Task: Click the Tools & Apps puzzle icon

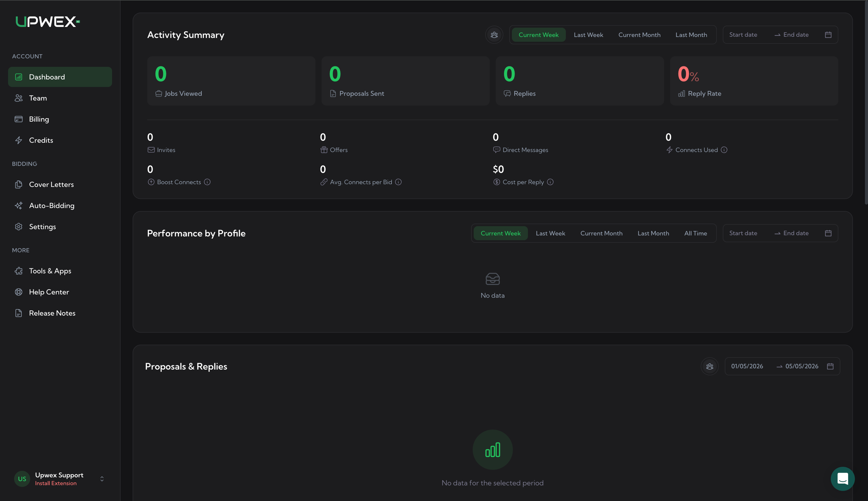Action: coord(19,271)
